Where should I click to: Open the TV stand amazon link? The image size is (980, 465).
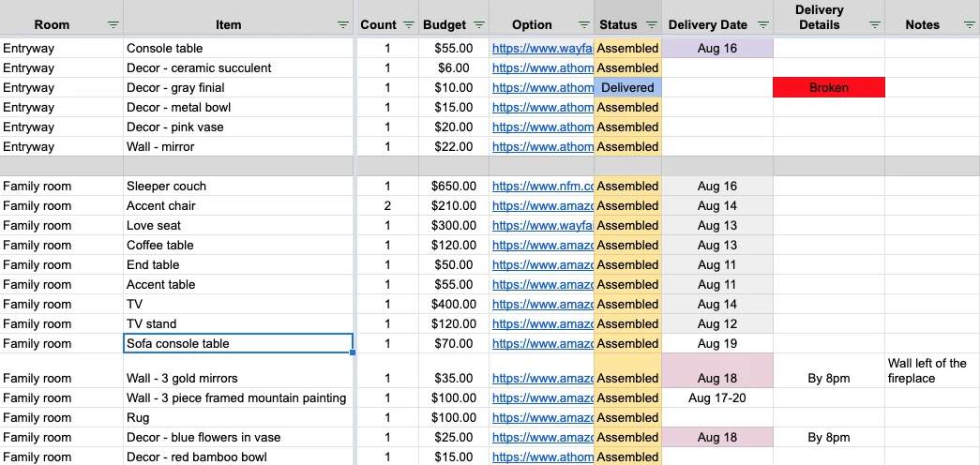(542, 323)
